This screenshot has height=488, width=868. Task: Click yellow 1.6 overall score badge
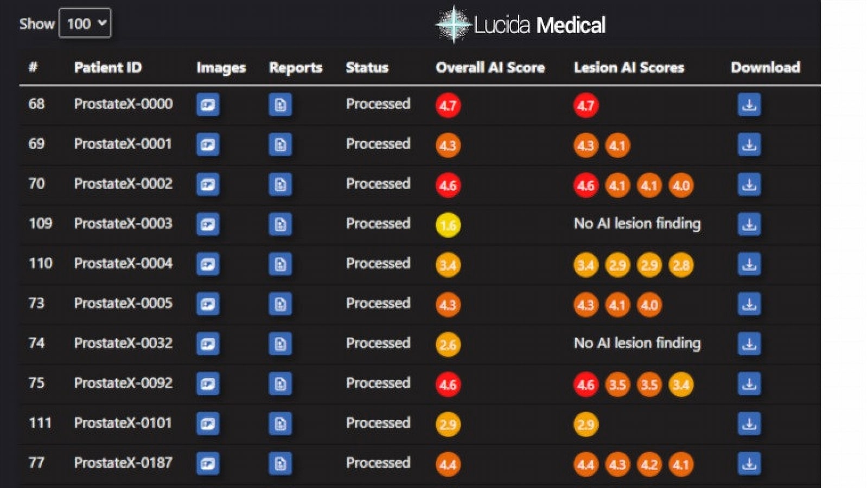[x=448, y=225]
